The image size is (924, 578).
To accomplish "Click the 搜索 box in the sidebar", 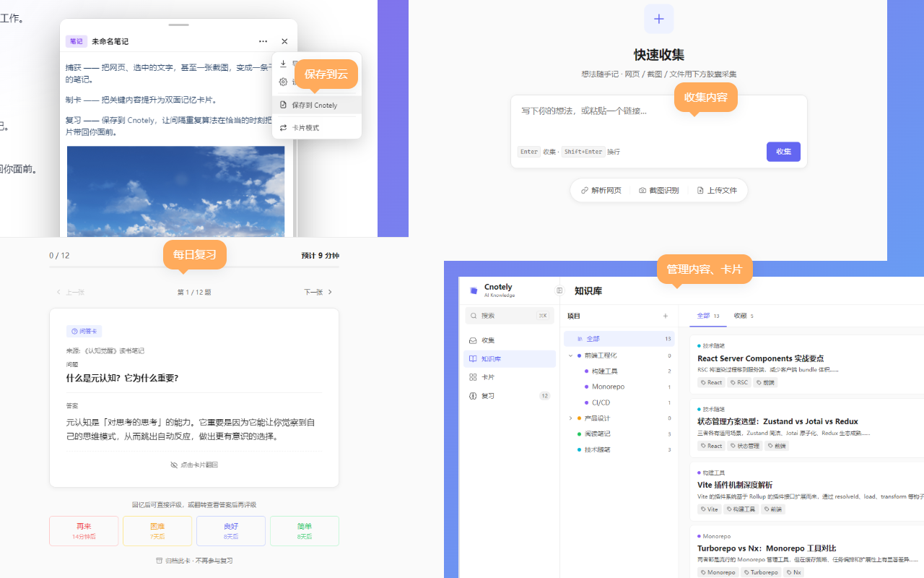I will coord(509,316).
